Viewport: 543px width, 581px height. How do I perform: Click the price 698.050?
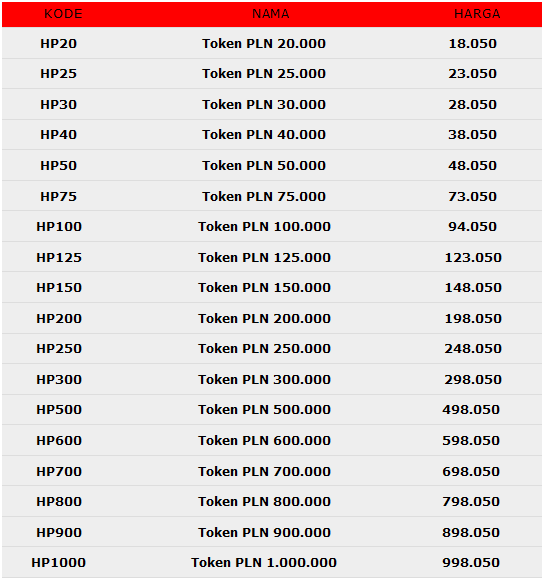(471, 472)
